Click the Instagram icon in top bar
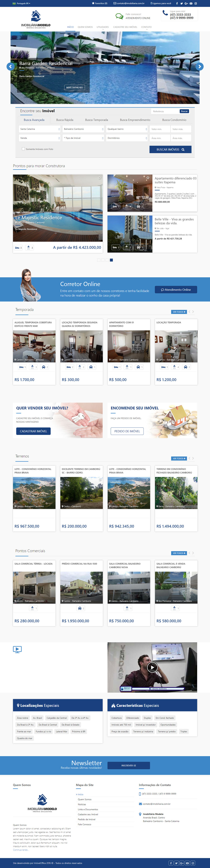 [x=196, y=3]
